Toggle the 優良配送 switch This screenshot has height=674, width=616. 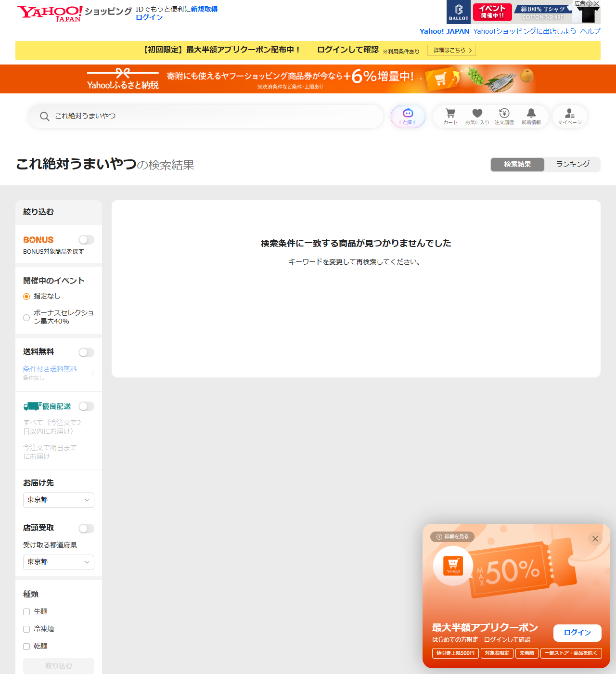[x=87, y=406]
